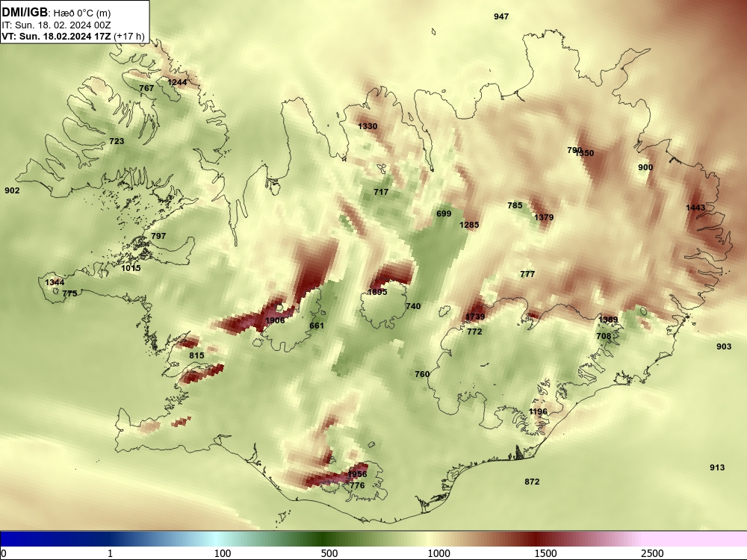
Task: Click the 872 value south of the coast
Action: (532, 482)
